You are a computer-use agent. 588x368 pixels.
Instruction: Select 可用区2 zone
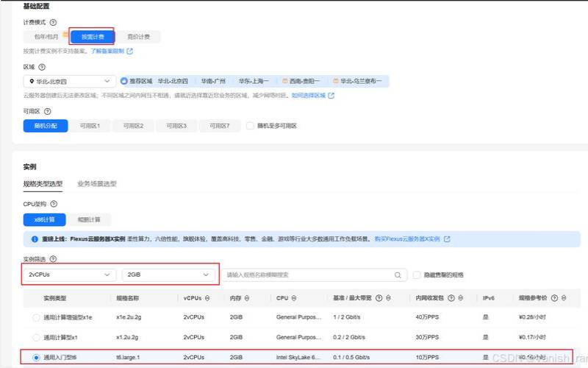point(133,126)
